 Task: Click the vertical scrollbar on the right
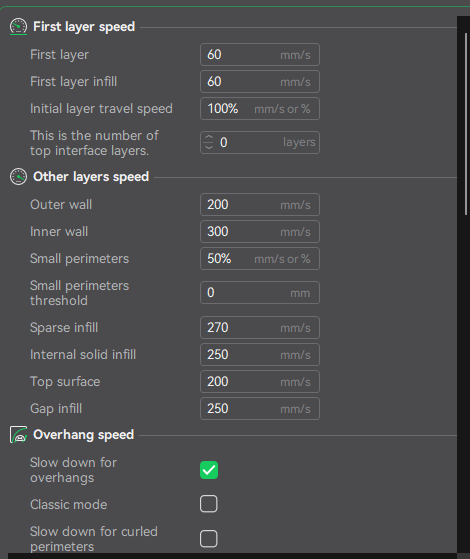pyautogui.click(x=466, y=124)
